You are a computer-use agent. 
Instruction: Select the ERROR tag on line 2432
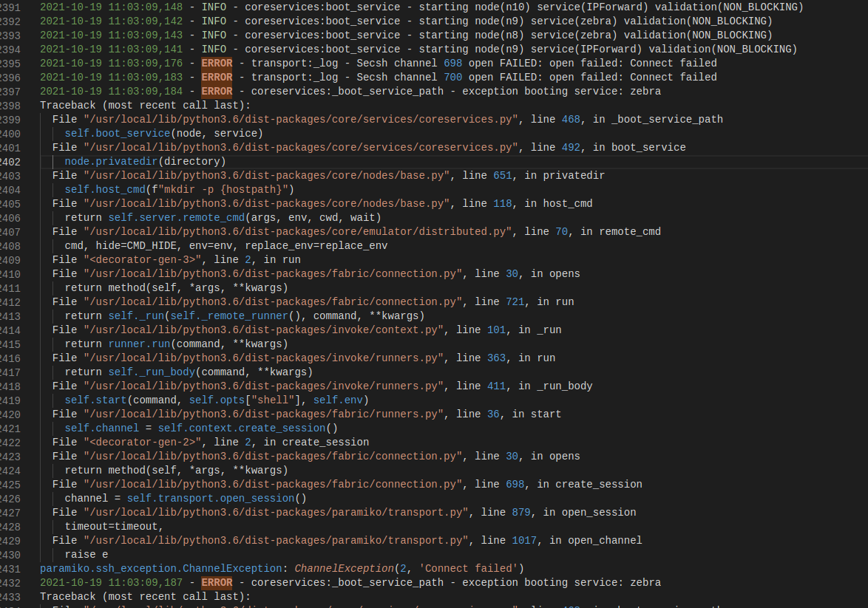click(217, 582)
